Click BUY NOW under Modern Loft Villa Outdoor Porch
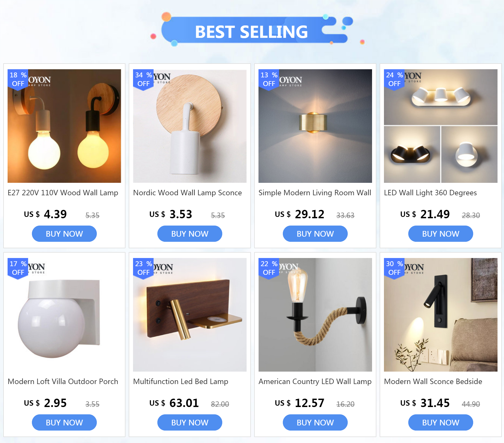The width and height of the screenshot is (504, 443). click(64, 422)
